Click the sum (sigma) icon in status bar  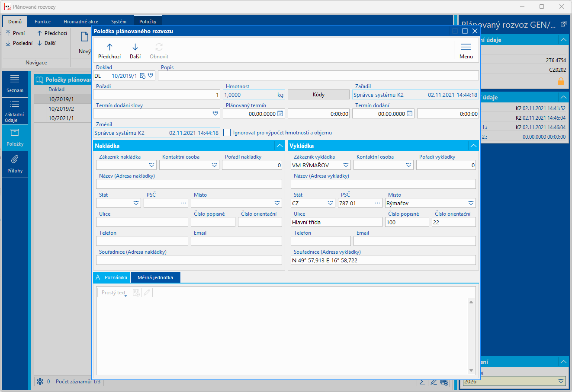pos(422,382)
